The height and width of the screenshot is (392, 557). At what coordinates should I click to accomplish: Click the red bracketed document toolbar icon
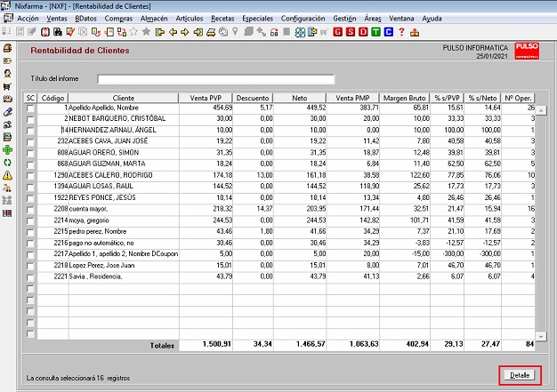click(45, 32)
